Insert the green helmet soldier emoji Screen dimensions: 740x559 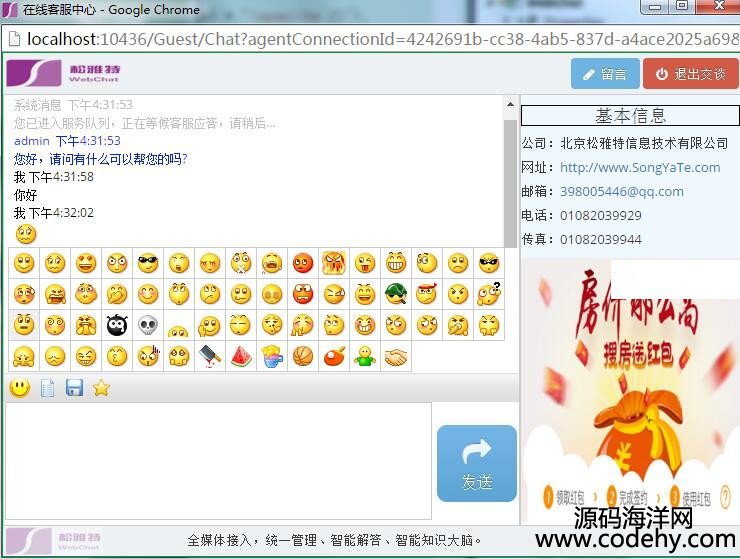395,294
